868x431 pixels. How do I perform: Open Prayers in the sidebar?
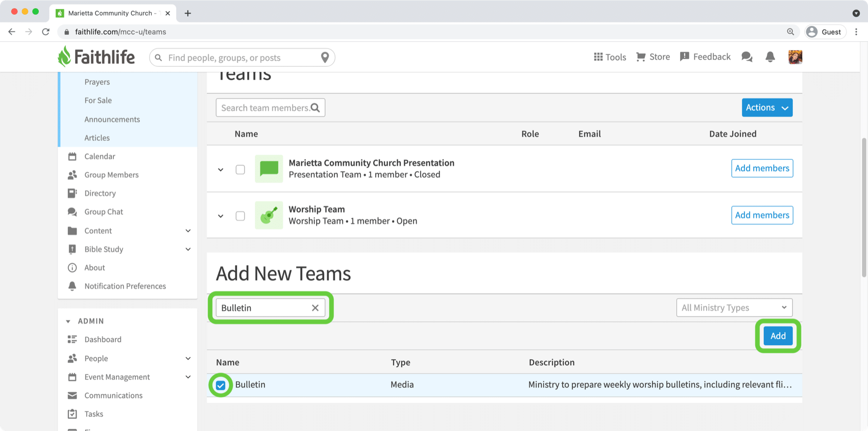(x=97, y=82)
